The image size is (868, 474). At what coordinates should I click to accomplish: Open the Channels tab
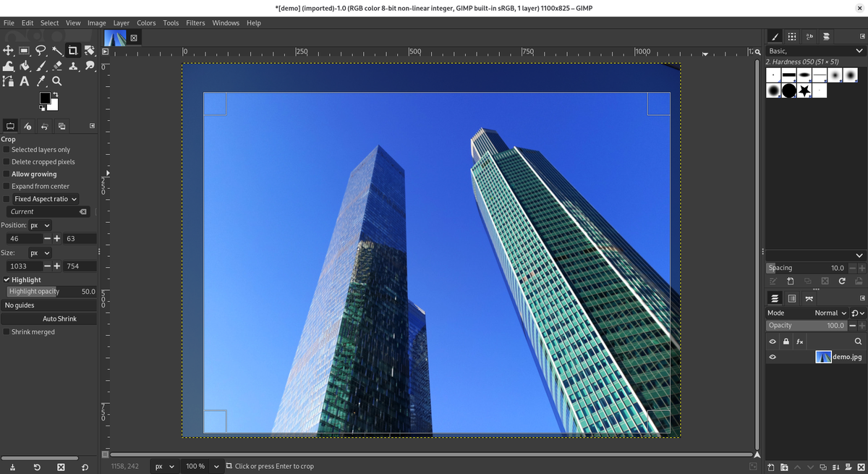tap(792, 298)
